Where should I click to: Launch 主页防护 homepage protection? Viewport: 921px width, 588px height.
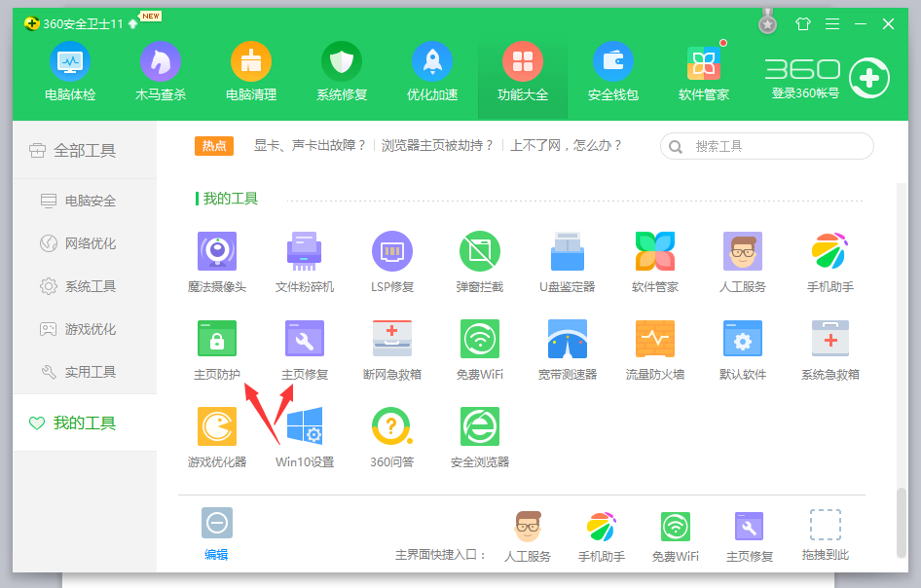pyautogui.click(x=217, y=349)
